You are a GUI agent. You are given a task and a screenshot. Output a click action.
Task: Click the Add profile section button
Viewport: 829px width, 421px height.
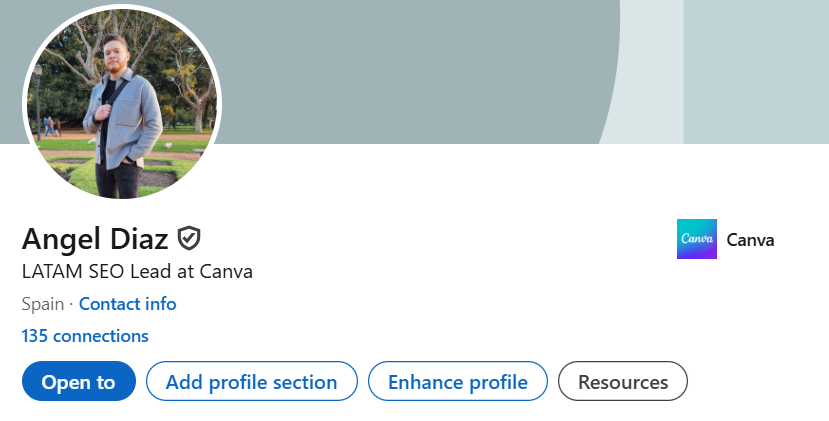(x=251, y=381)
